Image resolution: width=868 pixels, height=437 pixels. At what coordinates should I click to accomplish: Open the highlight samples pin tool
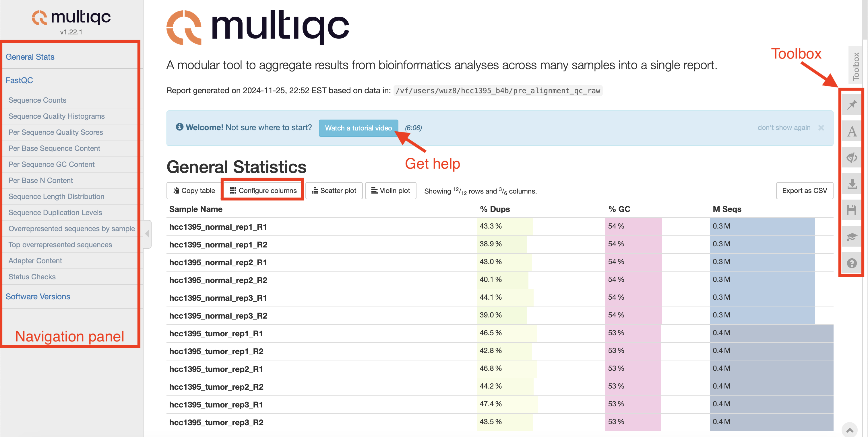[x=852, y=105]
